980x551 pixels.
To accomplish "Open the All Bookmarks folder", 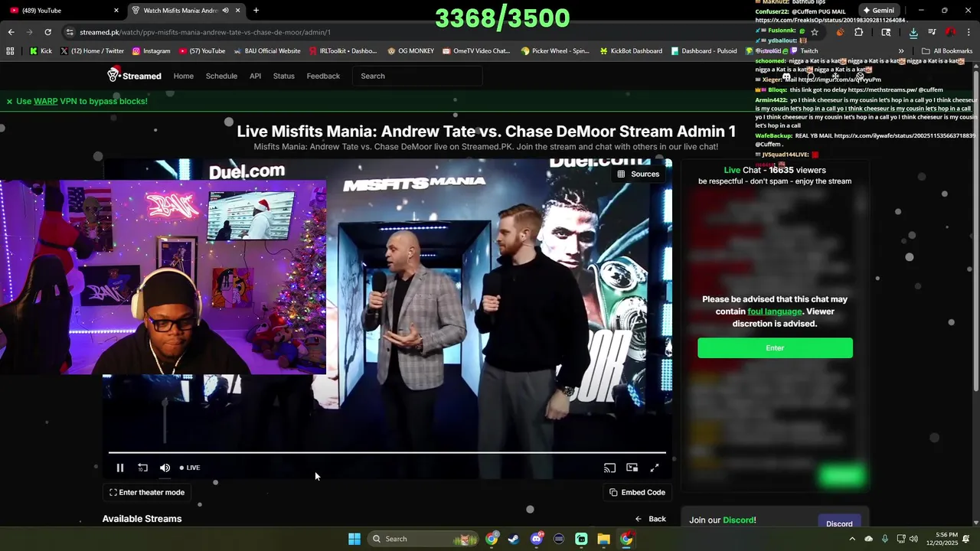I will [948, 51].
